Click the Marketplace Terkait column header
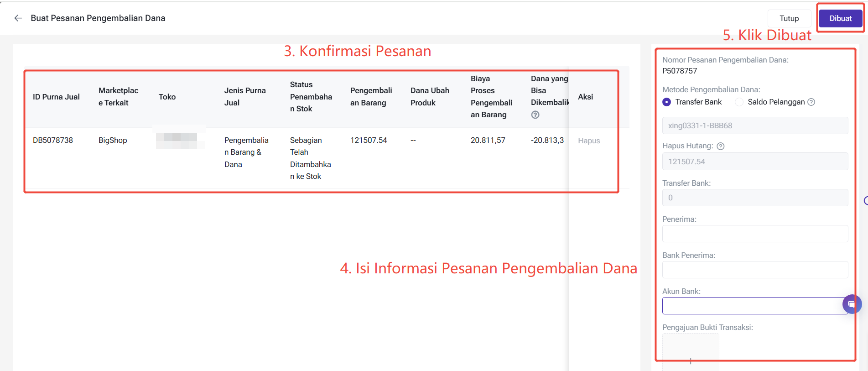The width and height of the screenshot is (868, 371). click(x=119, y=97)
